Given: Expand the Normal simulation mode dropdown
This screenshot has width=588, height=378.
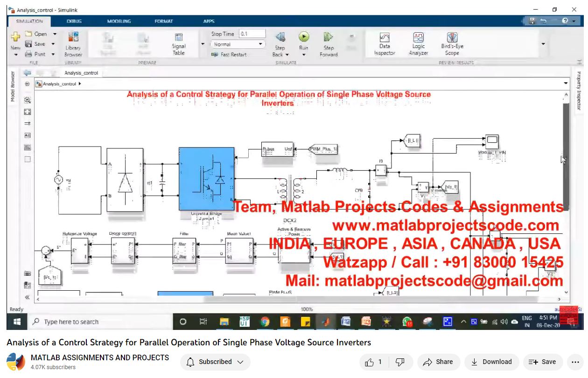Looking at the screenshot, I should point(261,44).
